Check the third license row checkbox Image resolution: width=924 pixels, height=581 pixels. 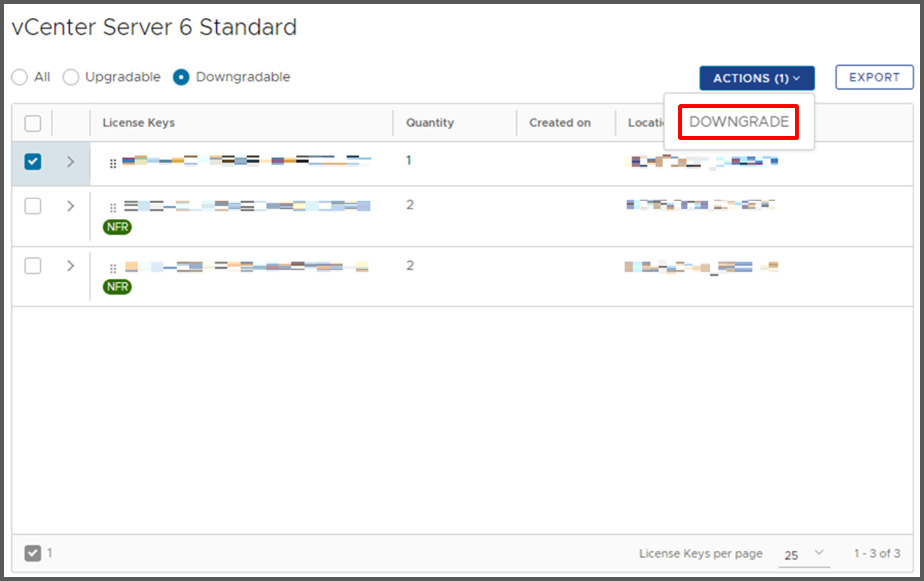click(33, 266)
